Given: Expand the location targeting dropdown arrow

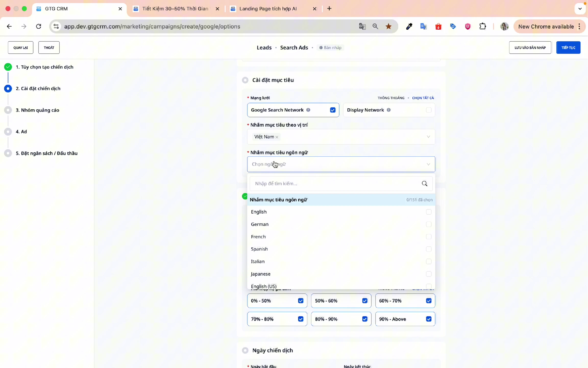Looking at the screenshot, I should pyautogui.click(x=428, y=137).
